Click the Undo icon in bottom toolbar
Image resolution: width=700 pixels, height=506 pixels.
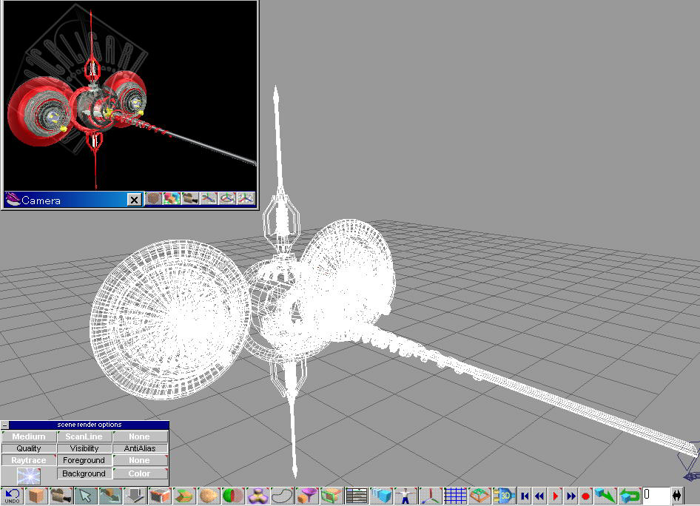[x=12, y=496]
